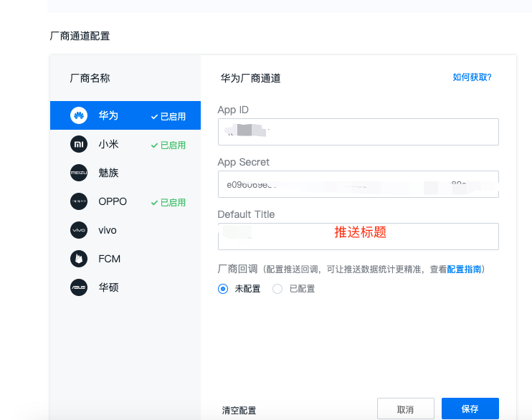The width and height of the screenshot is (532, 420).
Task: Choose the FCM vendor channel
Action: [125, 259]
